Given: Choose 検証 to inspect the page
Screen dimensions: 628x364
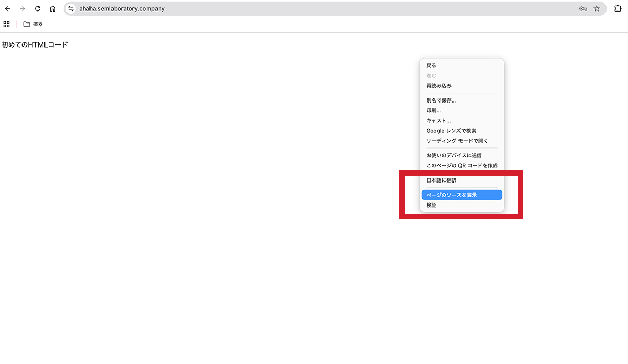Looking at the screenshot, I should (431, 204).
